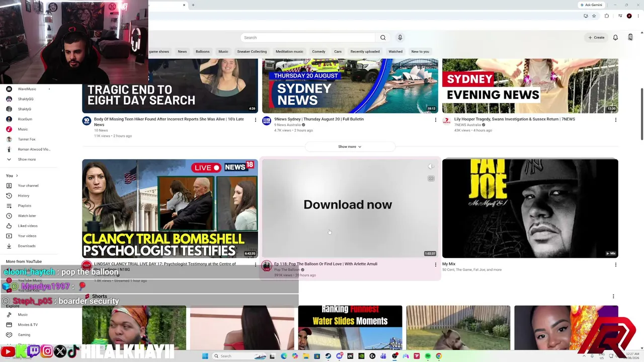Open options for Missing Teen Hiker video
644x362 pixels.
[x=256, y=120]
